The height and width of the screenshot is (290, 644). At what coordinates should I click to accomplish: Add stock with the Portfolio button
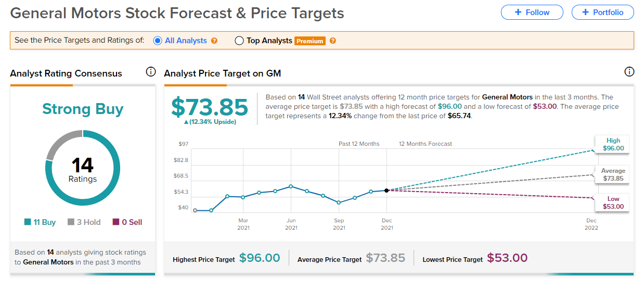[x=602, y=12]
